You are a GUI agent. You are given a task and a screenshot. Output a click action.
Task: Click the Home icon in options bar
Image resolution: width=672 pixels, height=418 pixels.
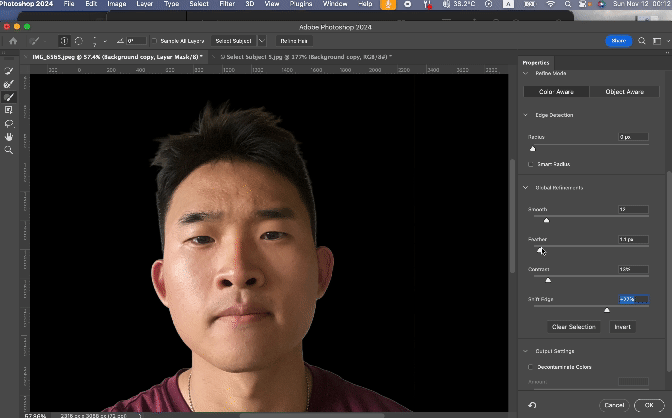coord(13,41)
